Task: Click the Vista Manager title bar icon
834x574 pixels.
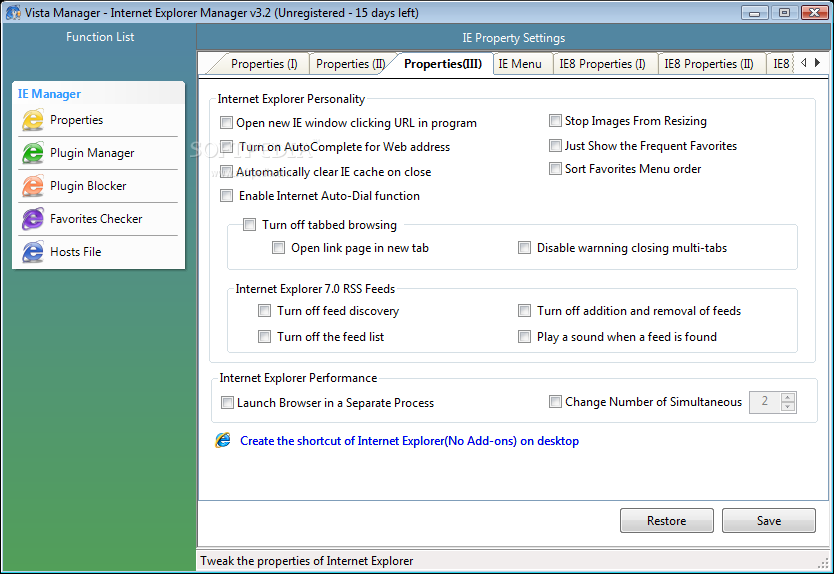Action: [x=13, y=12]
